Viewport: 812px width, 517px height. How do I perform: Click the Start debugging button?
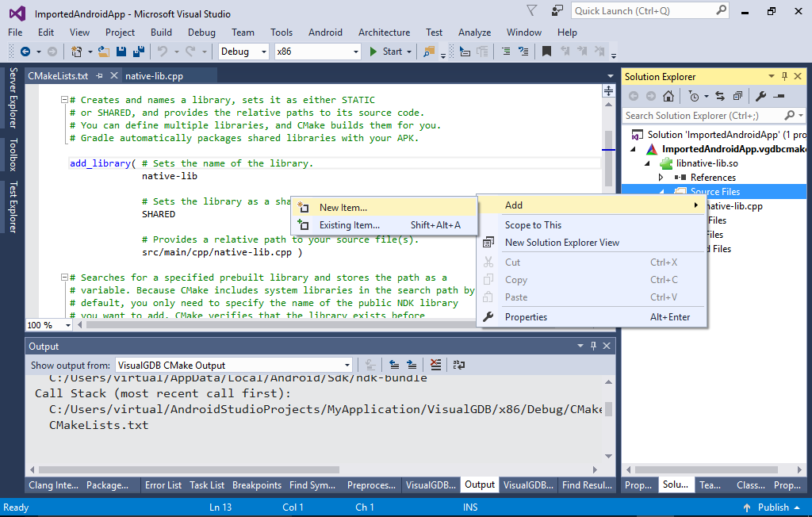pyautogui.click(x=386, y=52)
